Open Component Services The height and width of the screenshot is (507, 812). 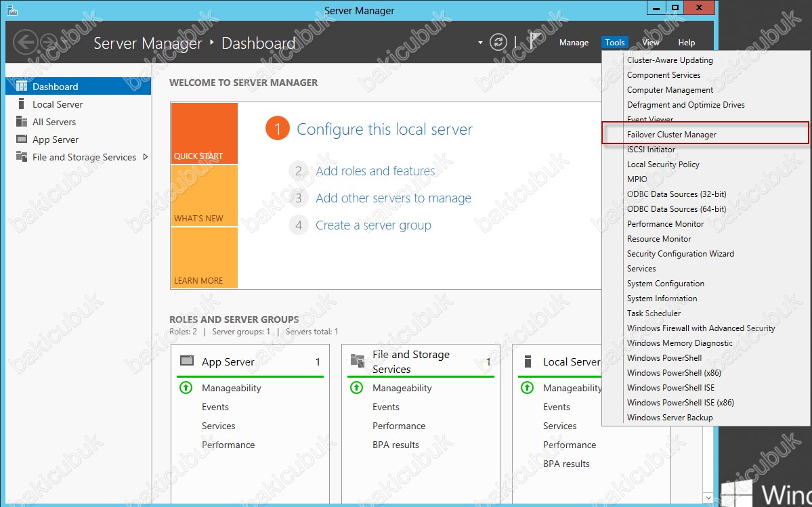click(x=664, y=75)
